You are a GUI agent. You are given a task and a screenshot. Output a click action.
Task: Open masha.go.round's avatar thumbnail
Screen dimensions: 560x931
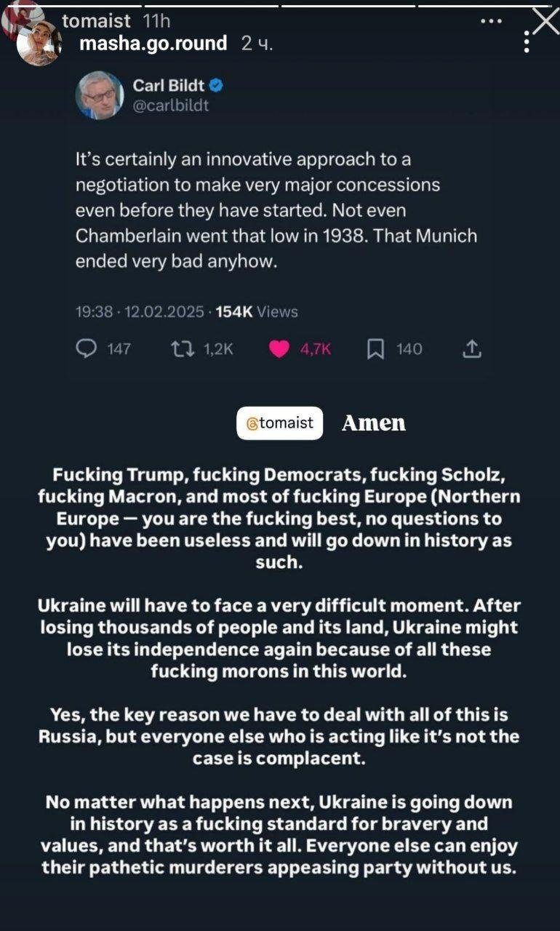38,44
